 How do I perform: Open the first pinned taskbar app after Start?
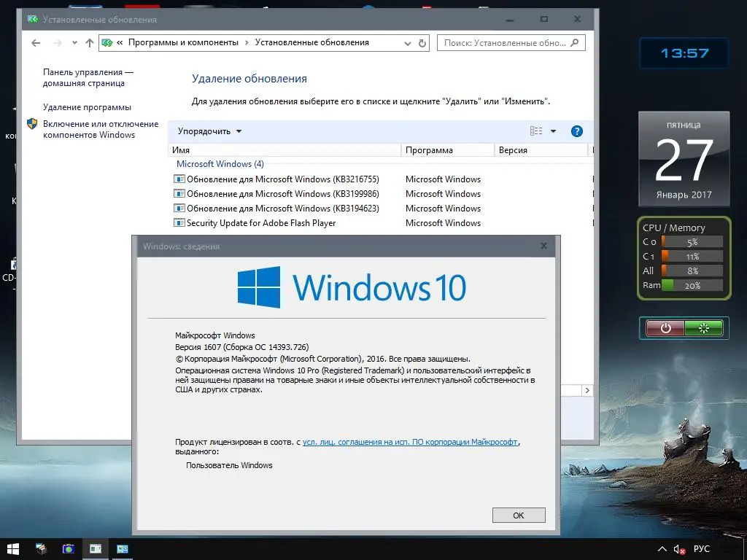[42, 549]
